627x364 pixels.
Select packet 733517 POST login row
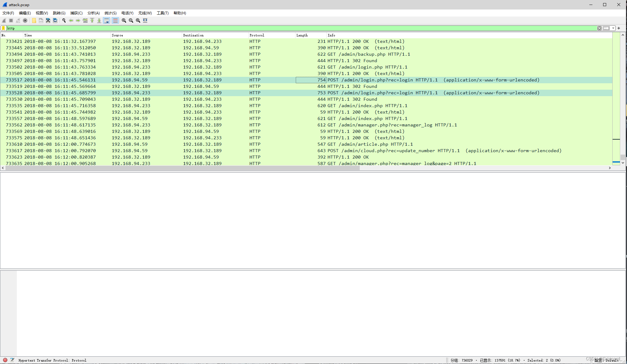306,80
